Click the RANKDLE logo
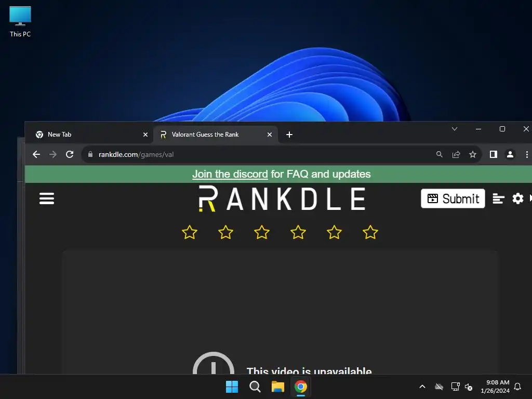Viewport: 532px width, 399px height. 282,198
